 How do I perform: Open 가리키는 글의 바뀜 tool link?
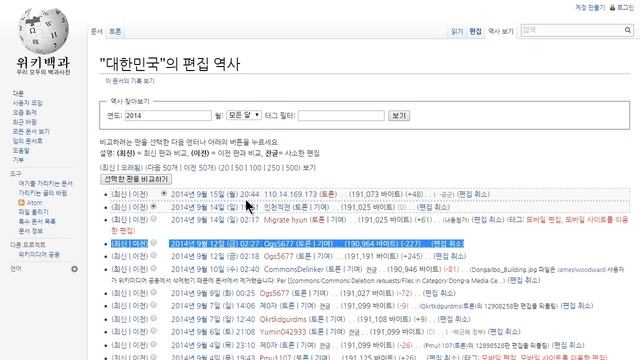(42, 193)
